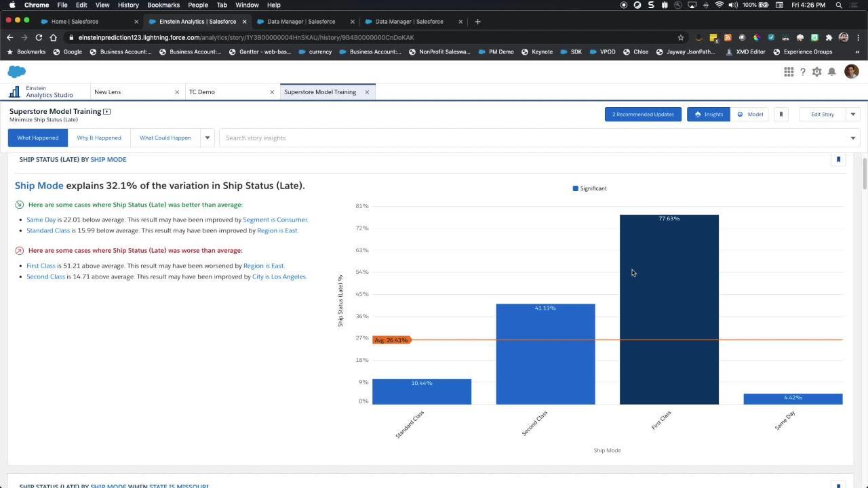Screen dimensions: 868x488
Task: Open the notifications bell icon
Action: (x=832, y=72)
